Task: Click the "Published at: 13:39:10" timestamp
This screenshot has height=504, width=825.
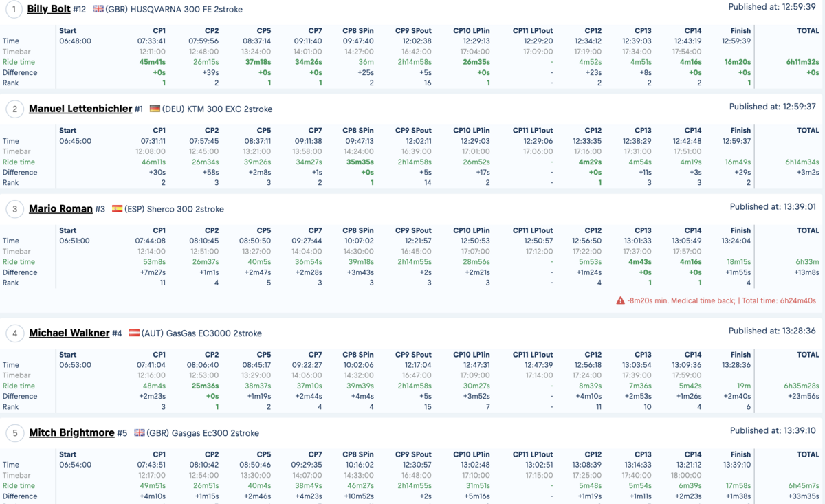Action: [773, 430]
